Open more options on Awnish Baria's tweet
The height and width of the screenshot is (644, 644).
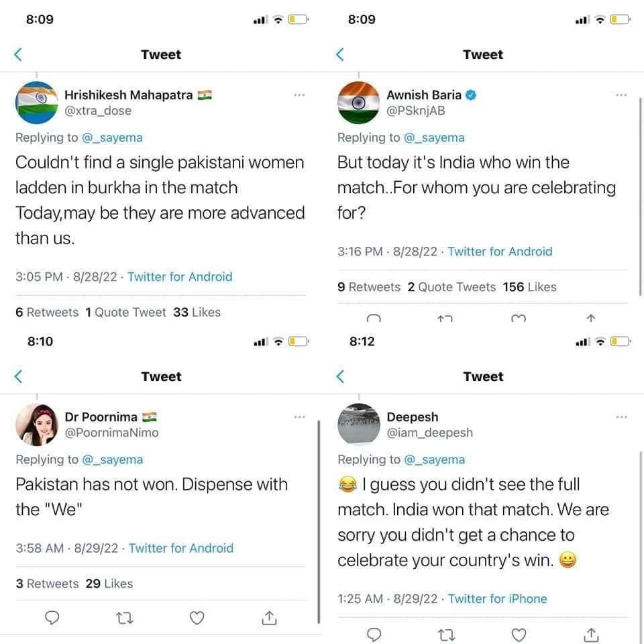click(621, 95)
